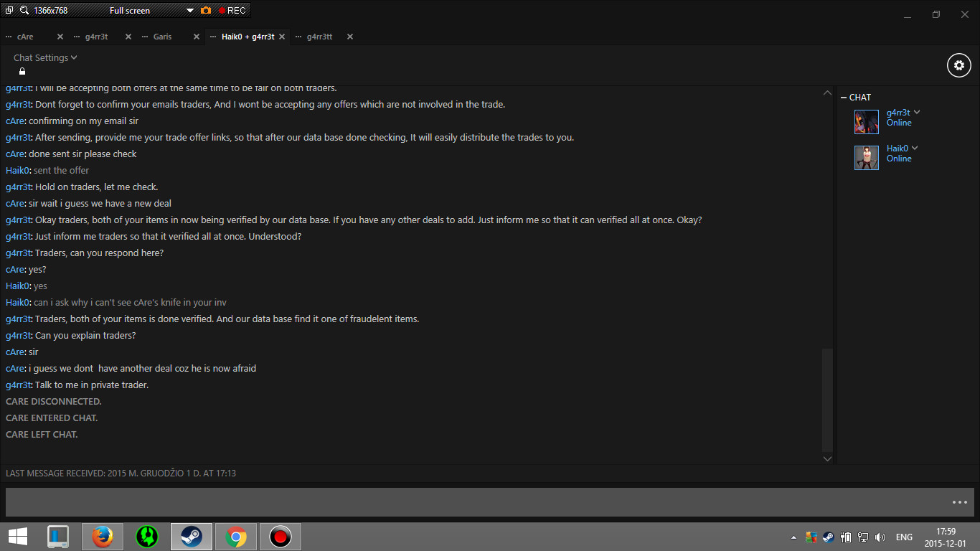Viewport: 980px width, 551px height.
Task: Click the Steam icon in the system tray
Action: point(828,537)
